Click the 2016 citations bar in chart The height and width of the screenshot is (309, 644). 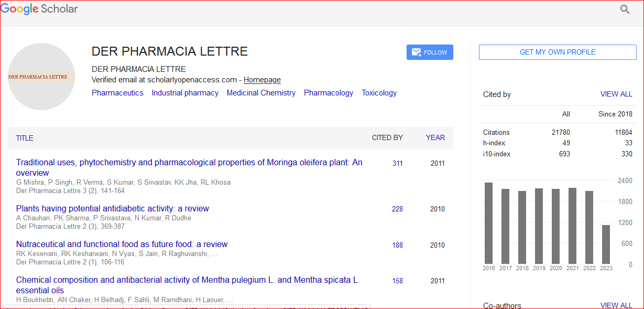click(x=488, y=223)
